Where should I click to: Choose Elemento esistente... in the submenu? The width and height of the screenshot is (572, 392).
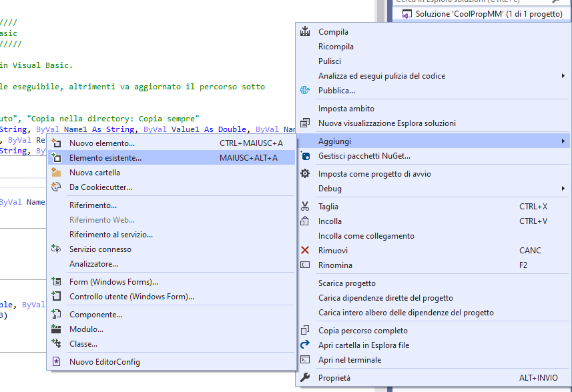tap(172, 158)
